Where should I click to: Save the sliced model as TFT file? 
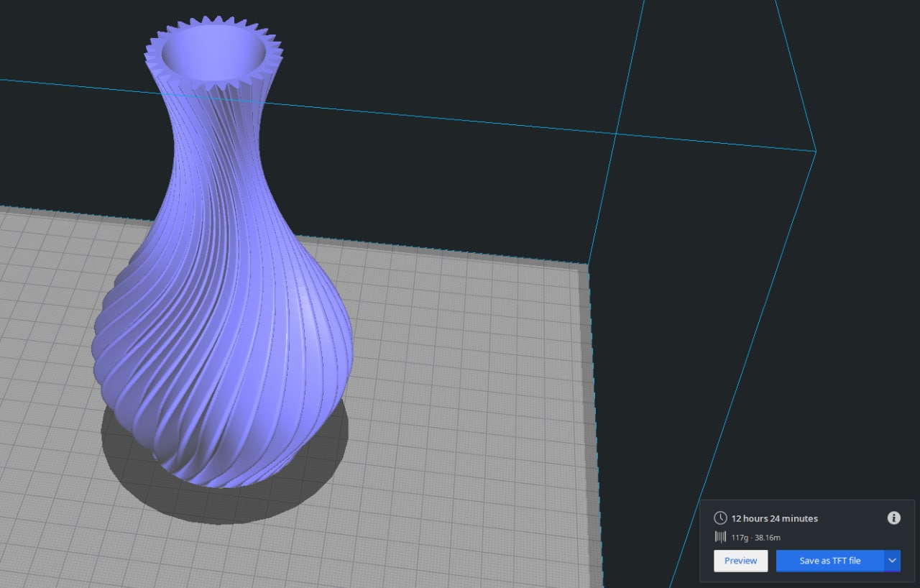tap(829, 561)
